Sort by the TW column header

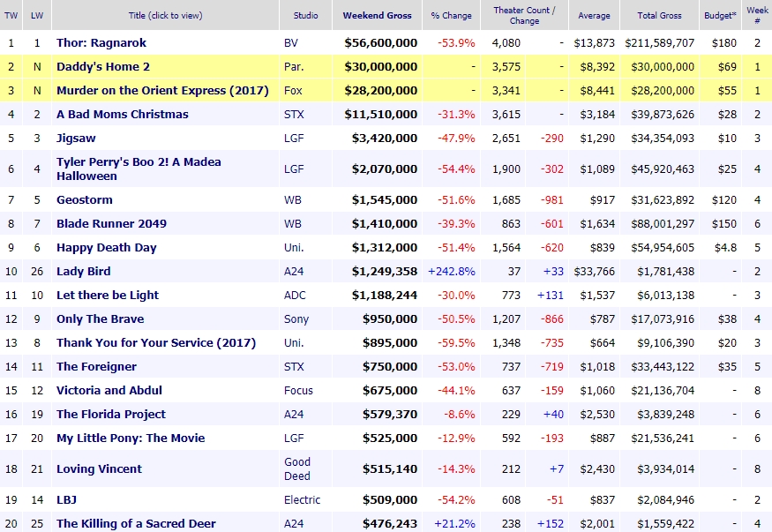pos(11,15)
